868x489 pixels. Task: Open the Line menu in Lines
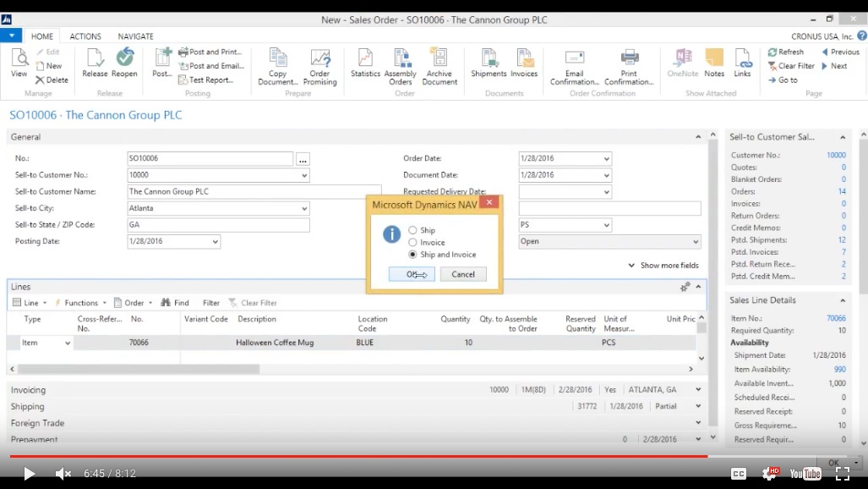(x=30, y=303)
